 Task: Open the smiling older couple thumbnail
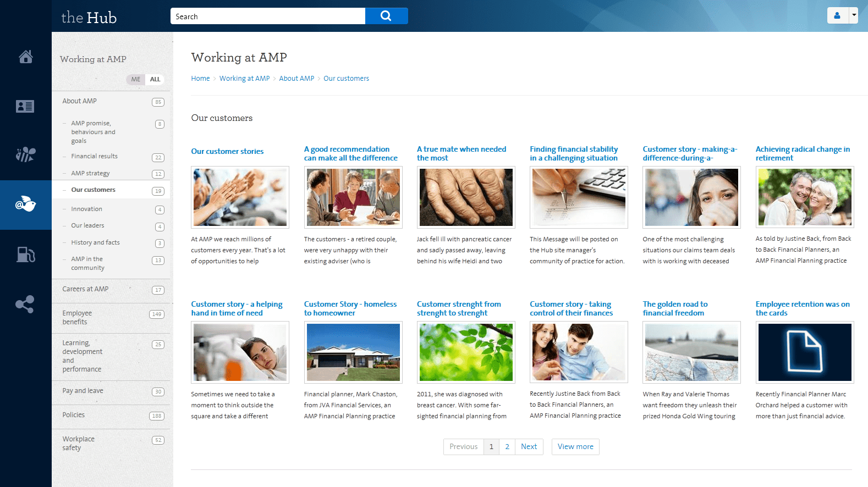pyautogui.click(x=805, y=197)
